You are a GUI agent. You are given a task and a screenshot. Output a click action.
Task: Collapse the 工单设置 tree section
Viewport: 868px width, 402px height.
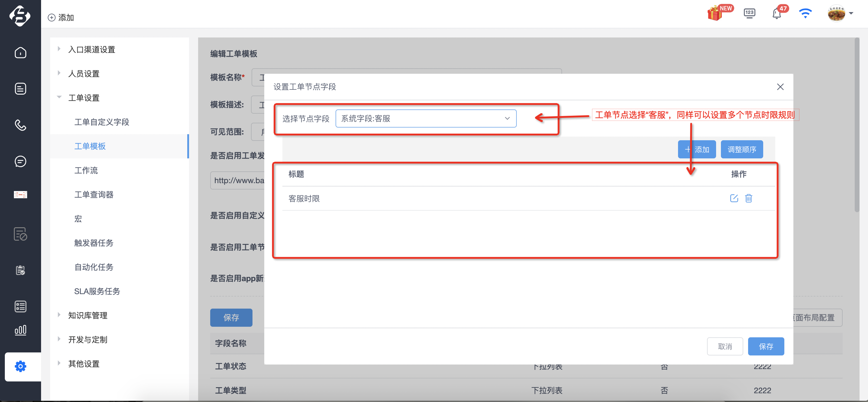pos(59,97)
